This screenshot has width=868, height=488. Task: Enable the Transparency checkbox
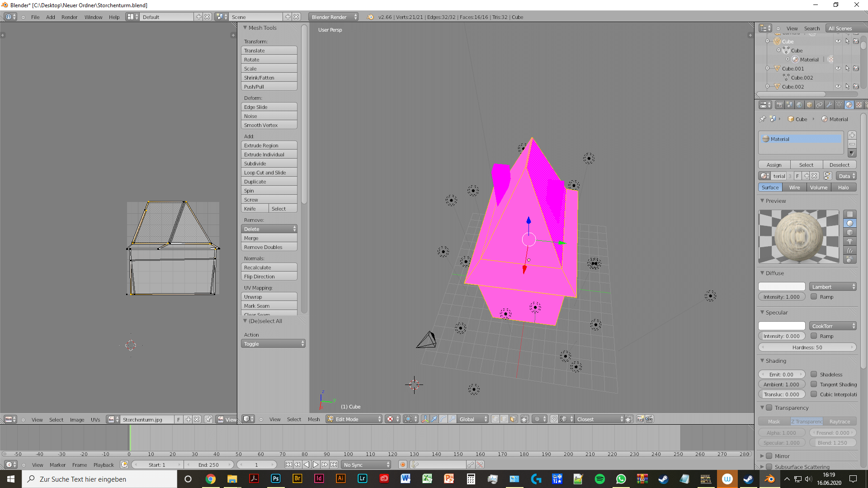[769, 408]
